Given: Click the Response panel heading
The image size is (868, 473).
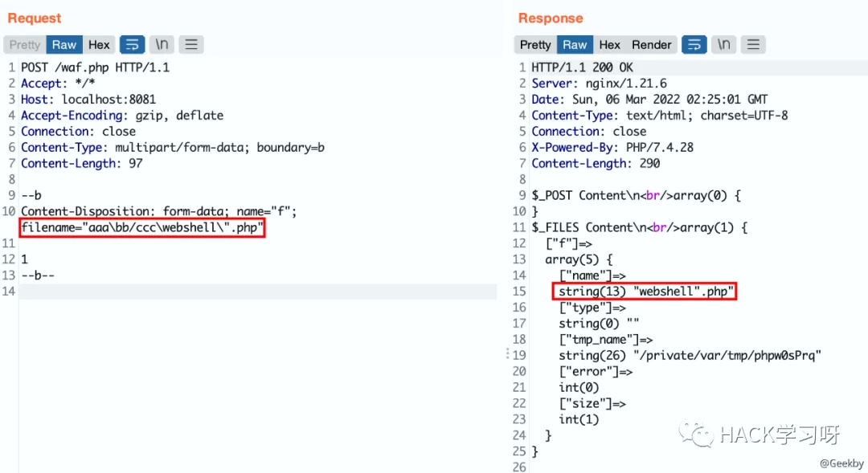Looking at the screenshot, I should point(551,18).
